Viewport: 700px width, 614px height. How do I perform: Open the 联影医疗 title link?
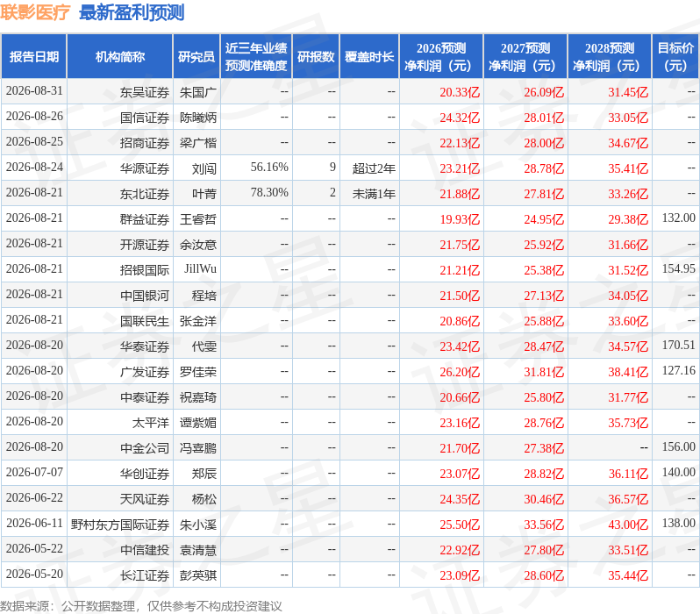35,12
